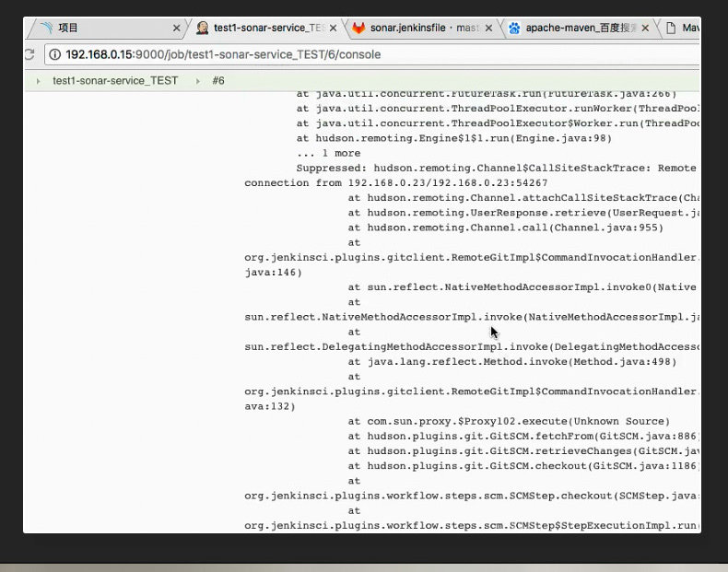Screen dimensions: 728x572
Task: Open the sonar.jenkinsfile GitLab tab
Action: pyautogui.click(x=423, y=28)
